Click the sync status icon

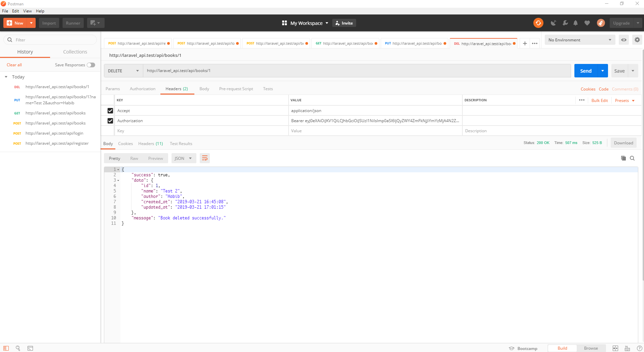pos(538,23)
